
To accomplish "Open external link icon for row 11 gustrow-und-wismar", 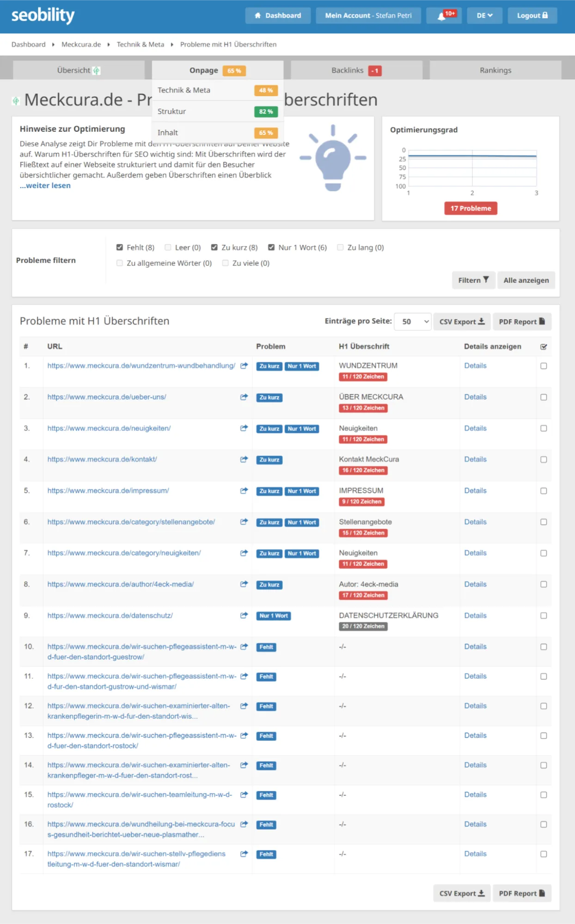I will tap(244, 676).
